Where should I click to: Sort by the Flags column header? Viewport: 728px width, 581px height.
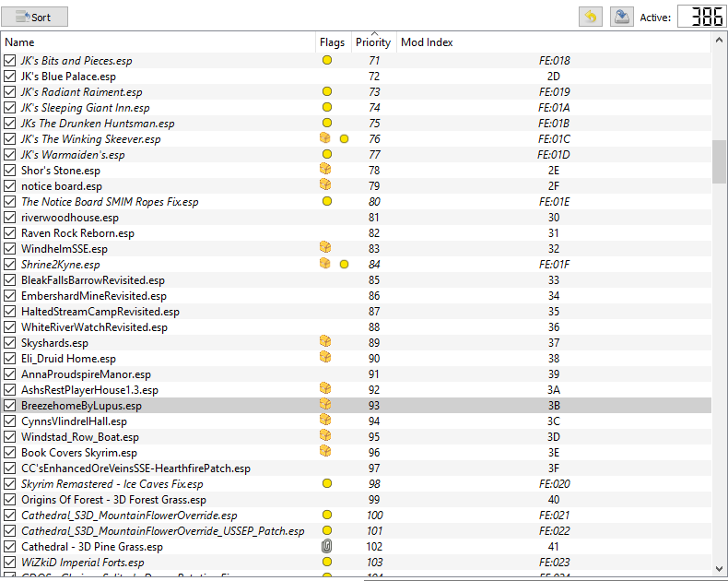pos(333,42)
